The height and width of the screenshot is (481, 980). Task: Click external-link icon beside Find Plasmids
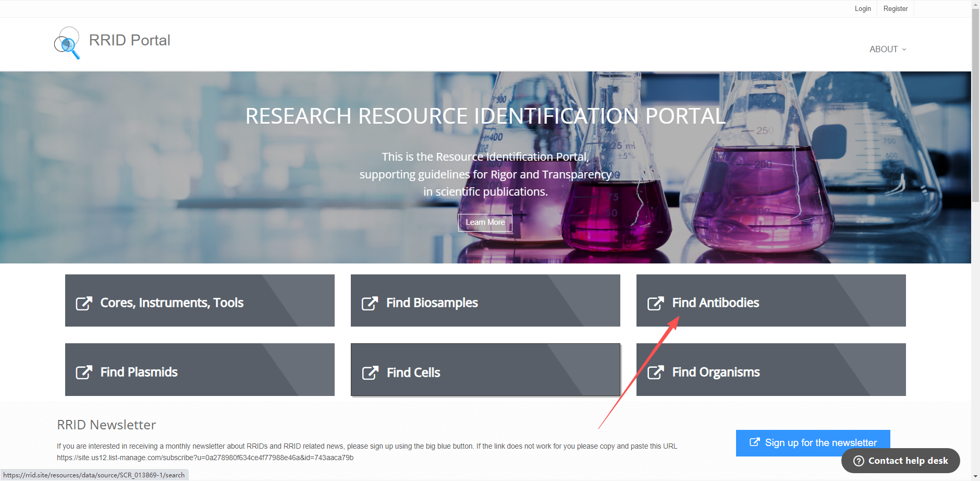[x=84, y=372]
